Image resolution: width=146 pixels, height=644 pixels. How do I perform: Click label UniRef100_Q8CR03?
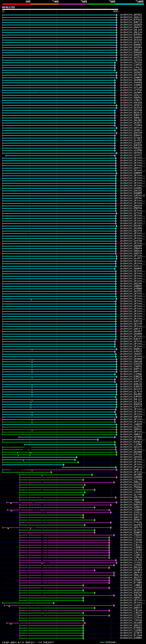point(131,572)
